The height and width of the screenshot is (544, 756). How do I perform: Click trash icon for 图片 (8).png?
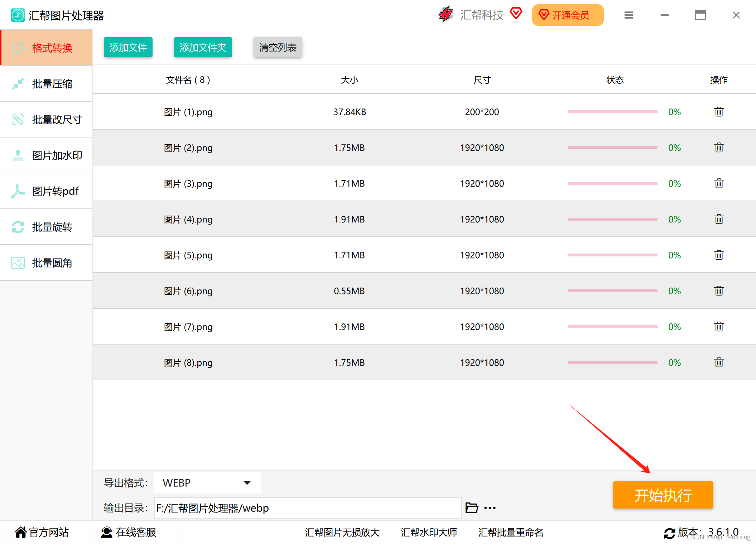pos(719,362)
